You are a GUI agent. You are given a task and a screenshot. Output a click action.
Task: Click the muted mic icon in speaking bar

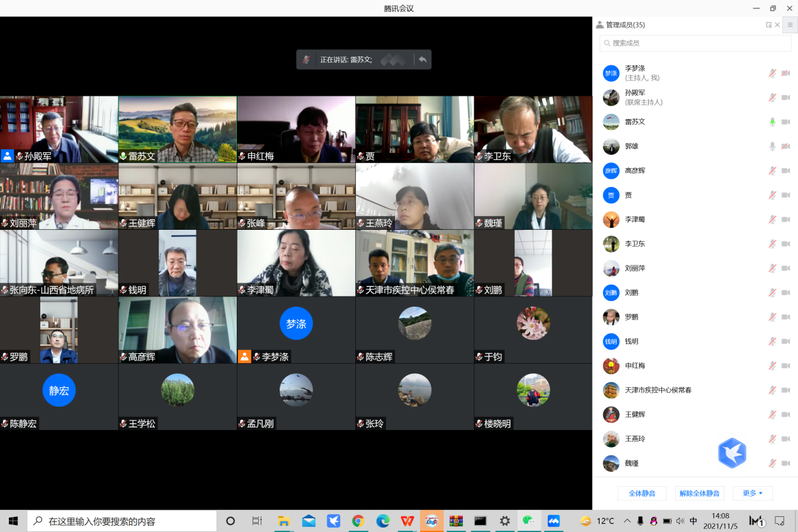coord(306,60)
